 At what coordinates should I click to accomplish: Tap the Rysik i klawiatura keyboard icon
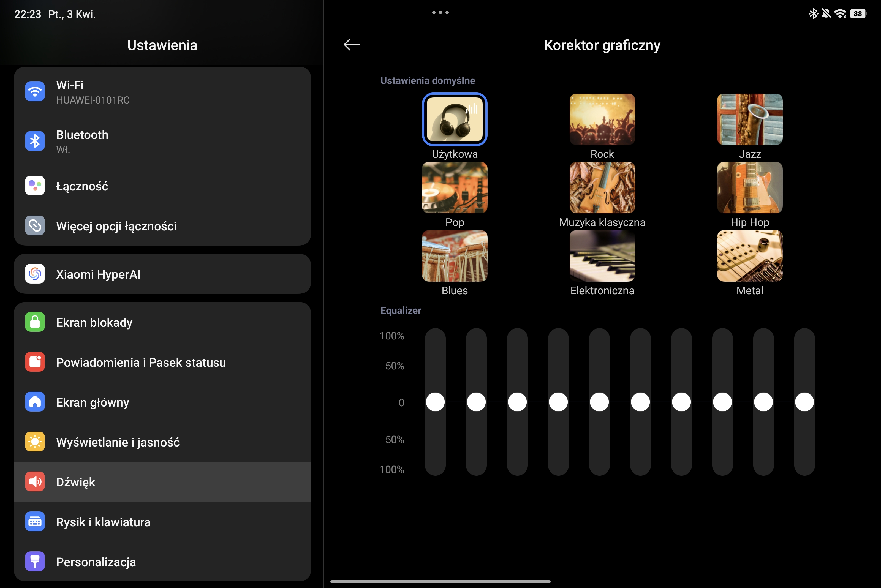35,522
